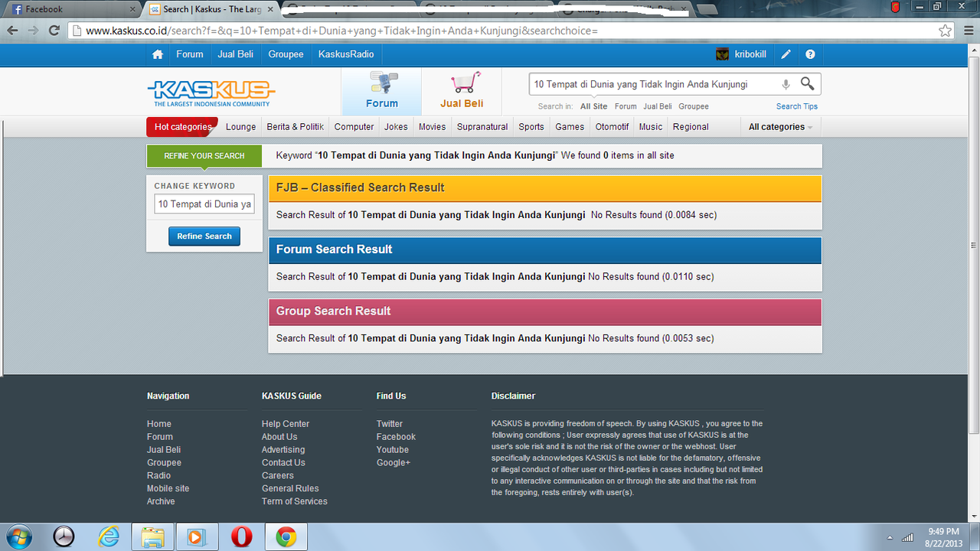
Task: Open KaskusRadio in the top bar
Action: click(346, 54)
